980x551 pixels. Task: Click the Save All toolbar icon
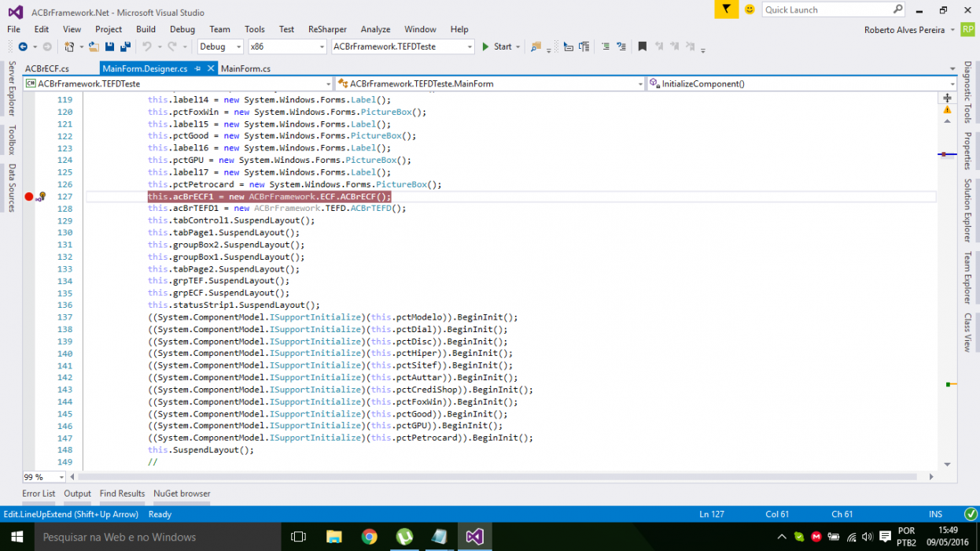coord(123,47)
